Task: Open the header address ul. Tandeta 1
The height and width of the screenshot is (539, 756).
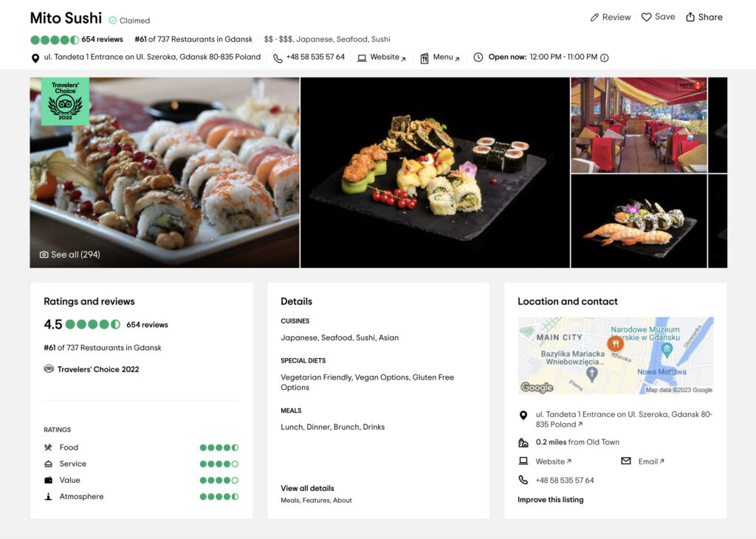Action: tap(152, 57)
